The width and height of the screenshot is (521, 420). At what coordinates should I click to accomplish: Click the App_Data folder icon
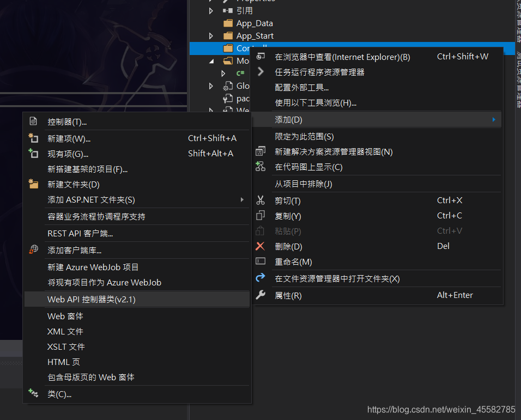point(228,23)
